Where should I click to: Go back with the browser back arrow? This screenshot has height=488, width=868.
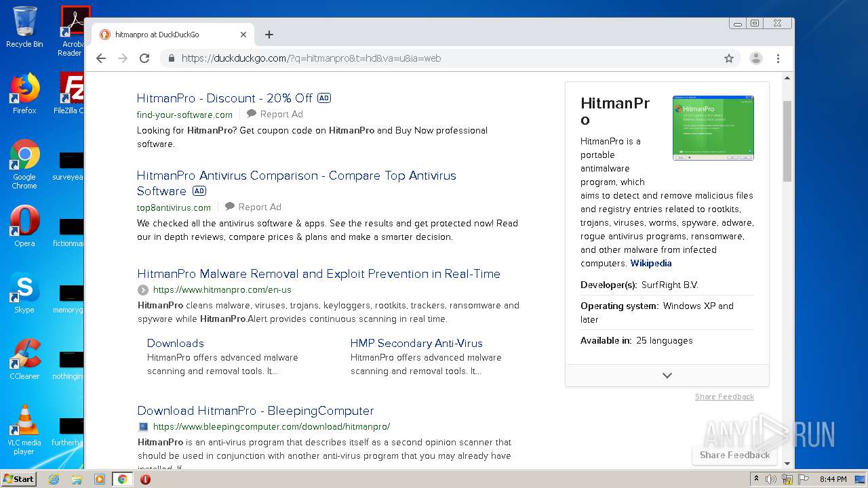[x=101, y=58]
